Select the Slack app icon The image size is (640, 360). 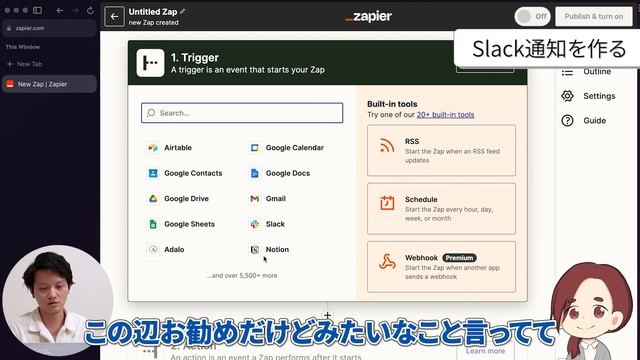click(x=255, y=224)
